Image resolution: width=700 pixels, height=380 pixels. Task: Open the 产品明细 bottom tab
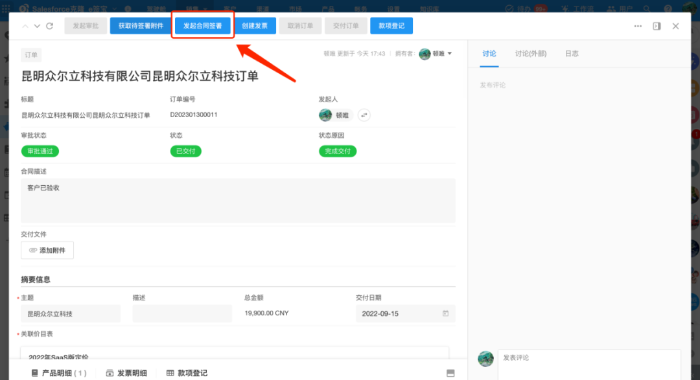point(59,373)
